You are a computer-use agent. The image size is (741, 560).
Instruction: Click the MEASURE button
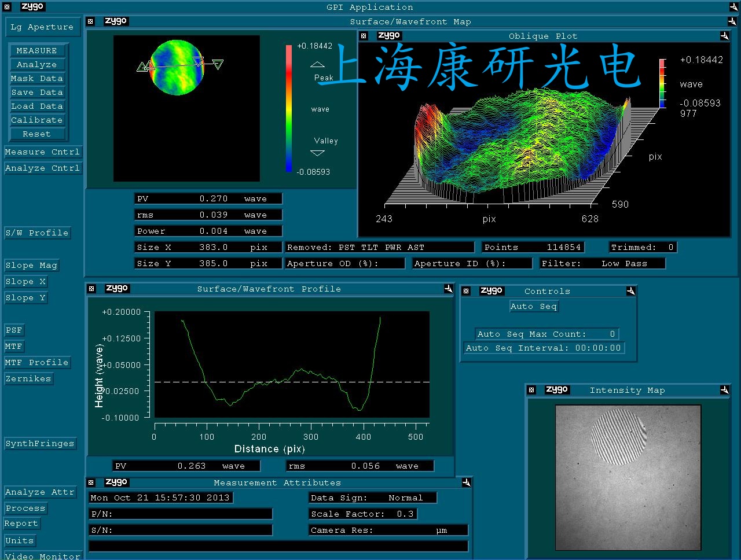37,50
